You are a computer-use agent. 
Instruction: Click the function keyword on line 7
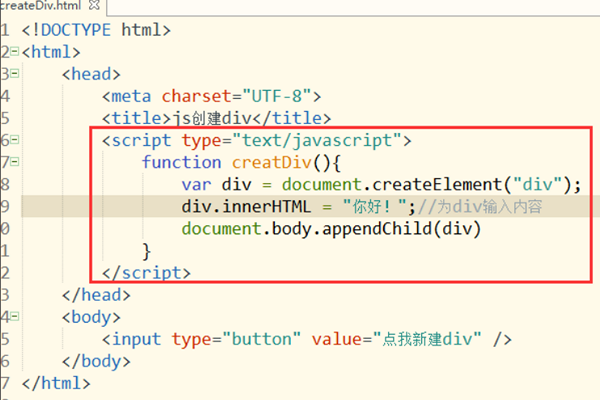[181, 162]
